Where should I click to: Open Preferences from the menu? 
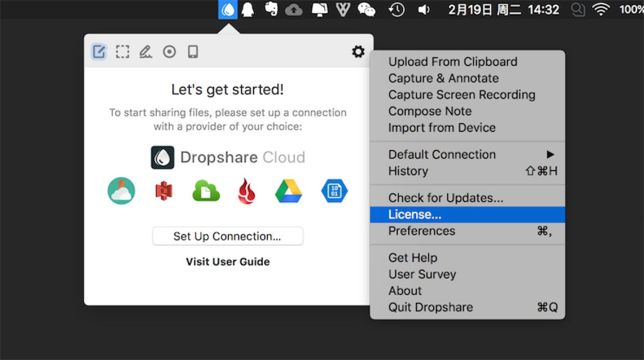[x=467, y=231]
